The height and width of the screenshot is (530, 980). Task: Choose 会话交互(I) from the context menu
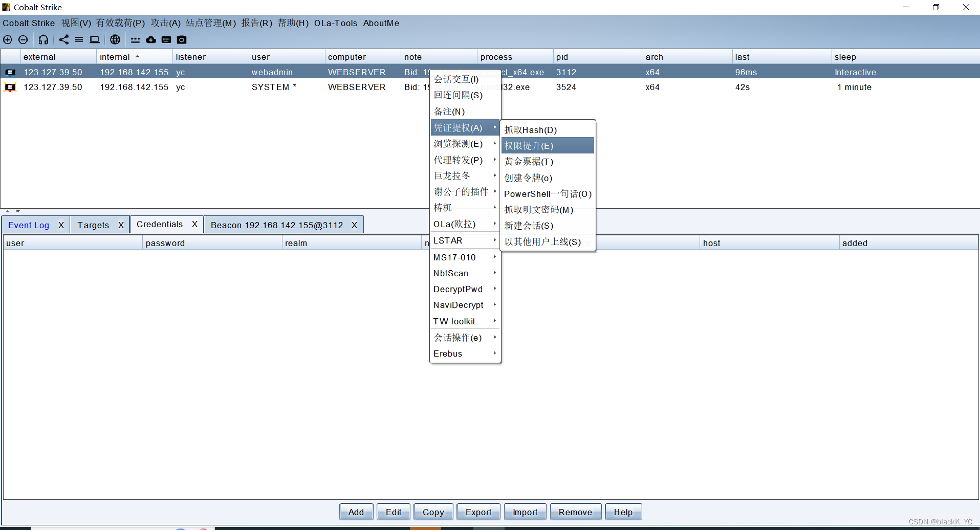click(465, 79)
